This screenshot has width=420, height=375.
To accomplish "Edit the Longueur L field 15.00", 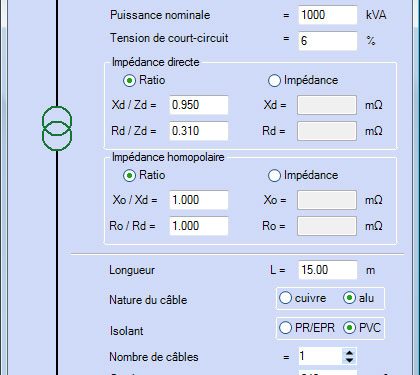I will pyautogui.click(x=328, y=270).
